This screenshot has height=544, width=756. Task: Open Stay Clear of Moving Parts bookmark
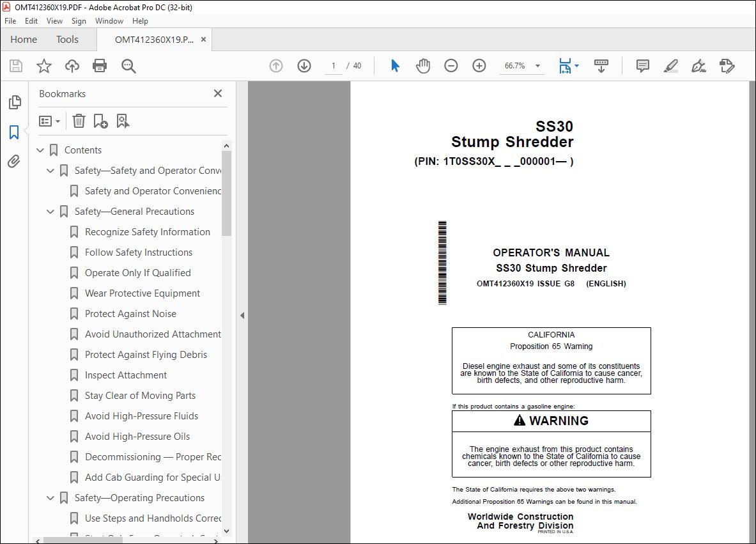pos(141,396)
